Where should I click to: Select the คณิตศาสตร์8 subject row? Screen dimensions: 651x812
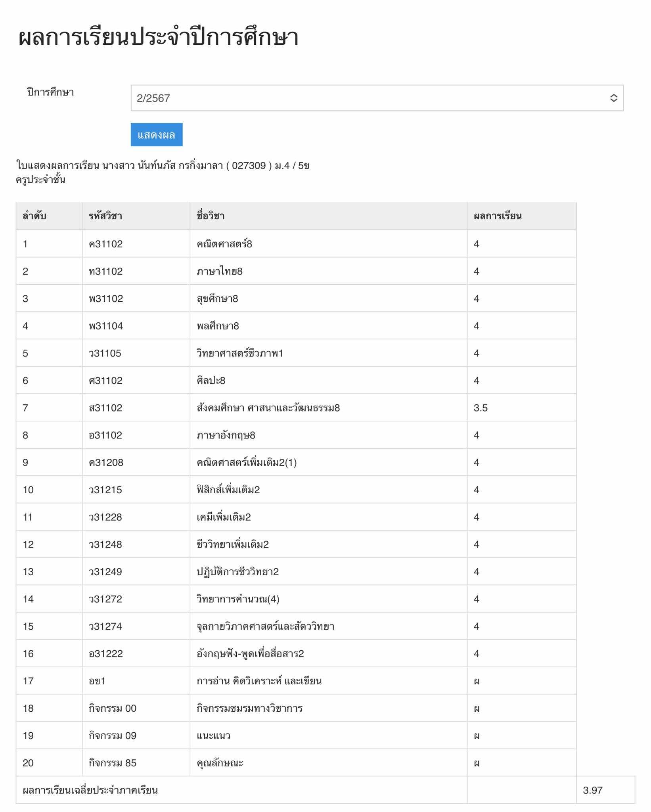[x=224, y=244]
